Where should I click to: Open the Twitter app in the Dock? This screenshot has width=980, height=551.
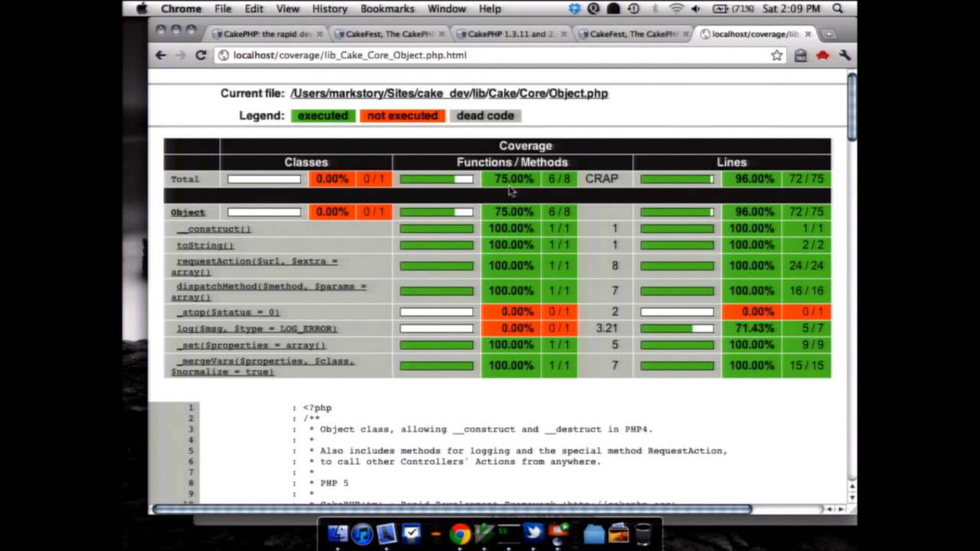tap(534, 533)
